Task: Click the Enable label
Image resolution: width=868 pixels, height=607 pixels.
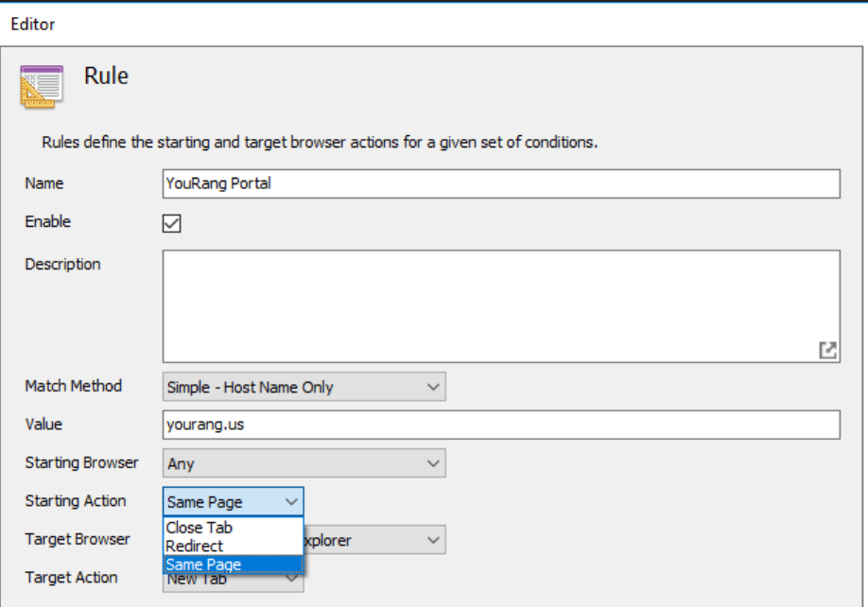Action: [x=47, y=221]
